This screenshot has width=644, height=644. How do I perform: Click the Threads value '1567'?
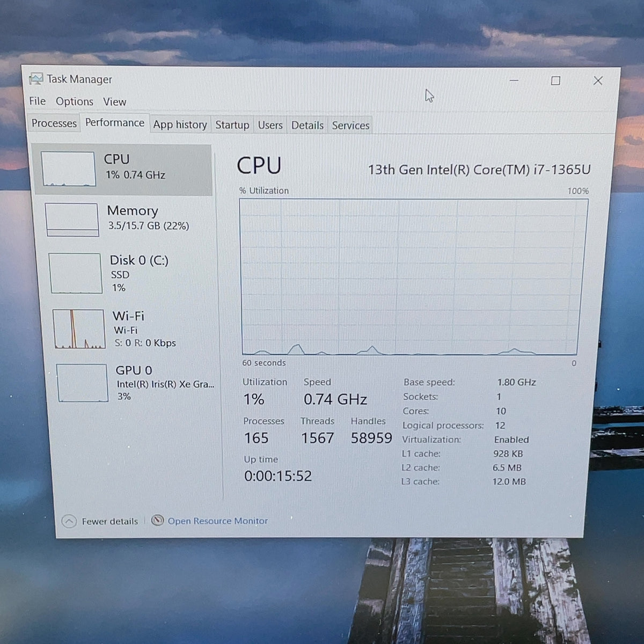(x=317, y=438)
